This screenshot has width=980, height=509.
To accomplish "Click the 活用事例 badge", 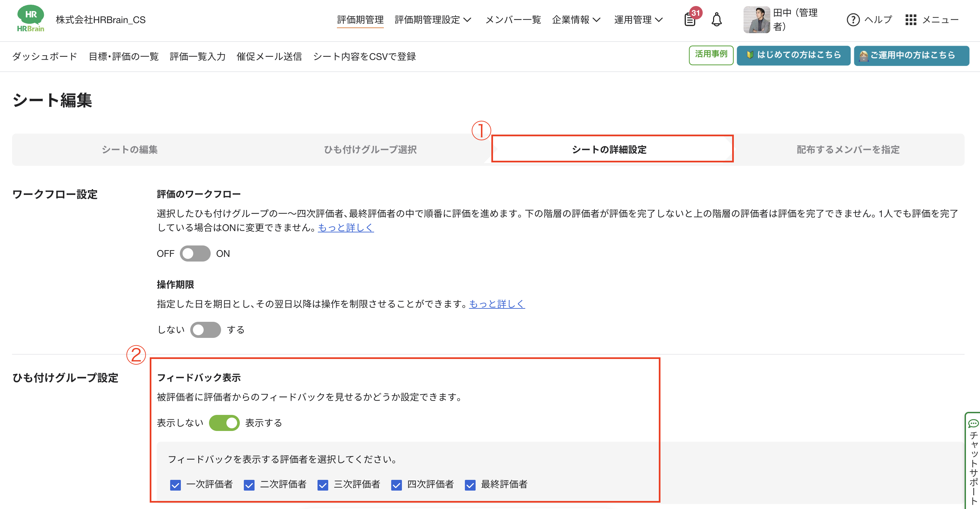I will 711,55.
